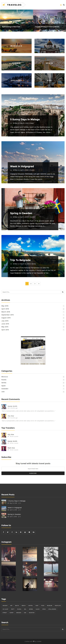
Task: Open the Morocco category link
Action: click(x=5, y=377)
